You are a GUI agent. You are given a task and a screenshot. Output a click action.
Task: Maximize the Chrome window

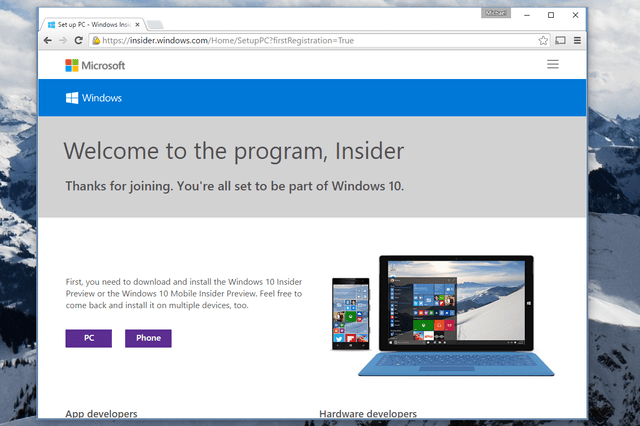coord(551,15)
